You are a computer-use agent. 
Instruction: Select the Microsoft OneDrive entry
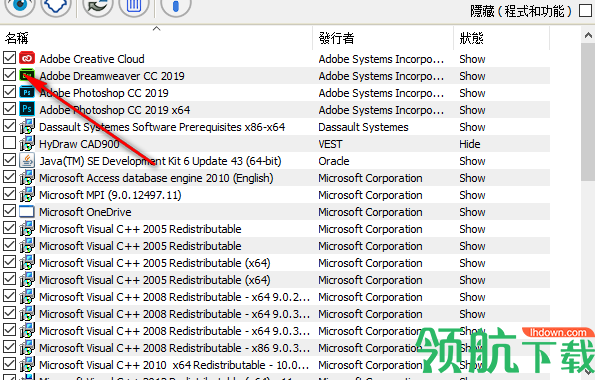(x=85, y=212)
